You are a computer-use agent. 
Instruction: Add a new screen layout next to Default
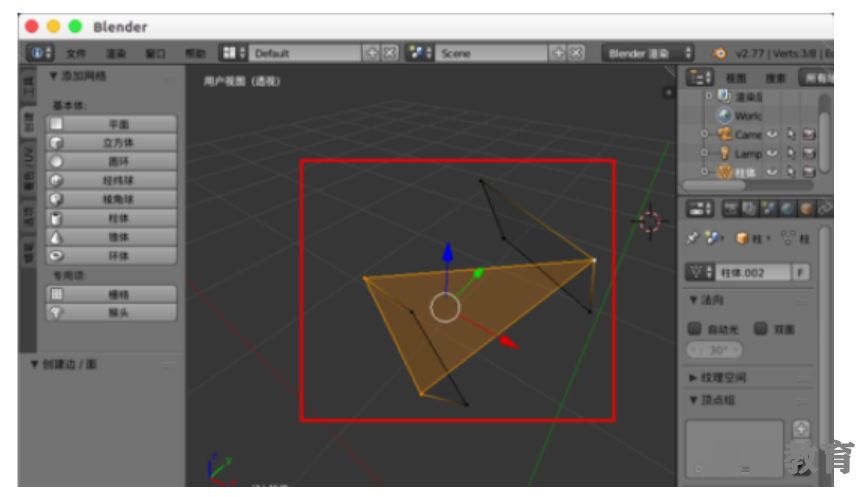pos(372,53)
